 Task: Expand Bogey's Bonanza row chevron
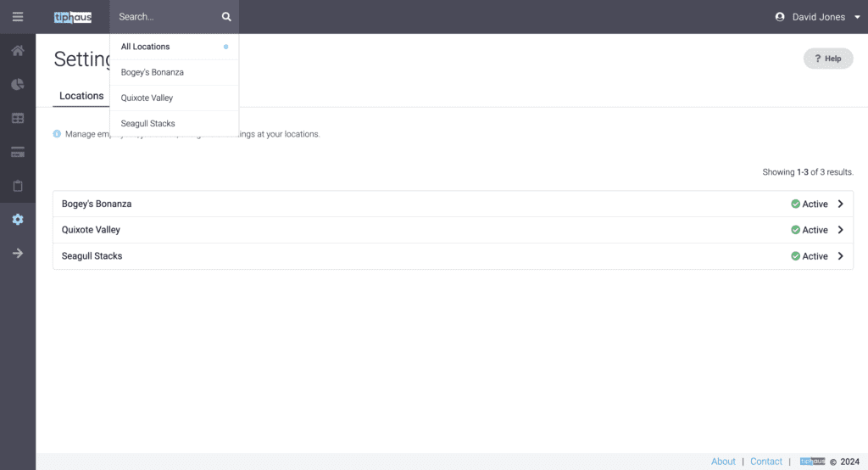[840, 204]
